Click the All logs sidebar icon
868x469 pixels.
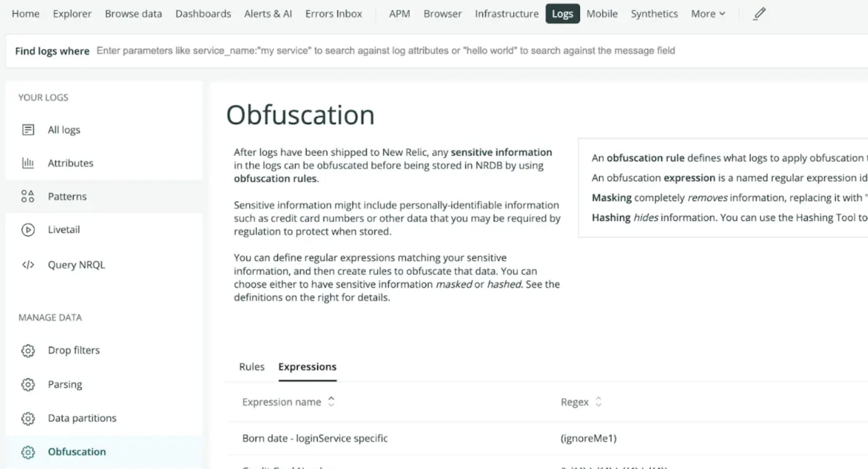tap(28, 130)
